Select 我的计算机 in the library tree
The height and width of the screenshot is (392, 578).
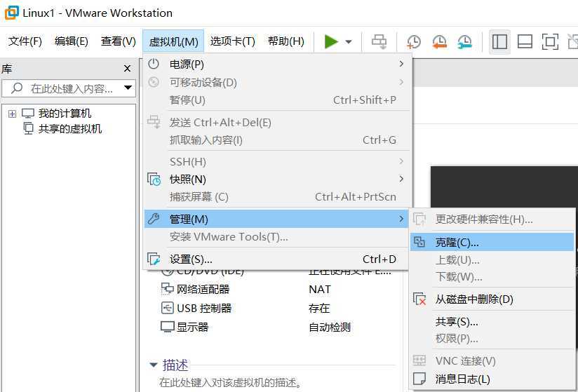(65, 114)
